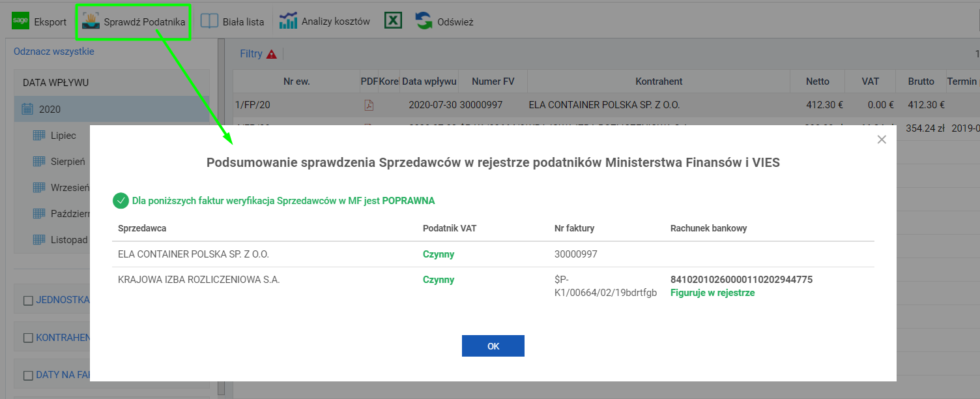Viewport: 980px width, 399px height.
Task: Sort by the Data wpływu column header
Action: 429,81
